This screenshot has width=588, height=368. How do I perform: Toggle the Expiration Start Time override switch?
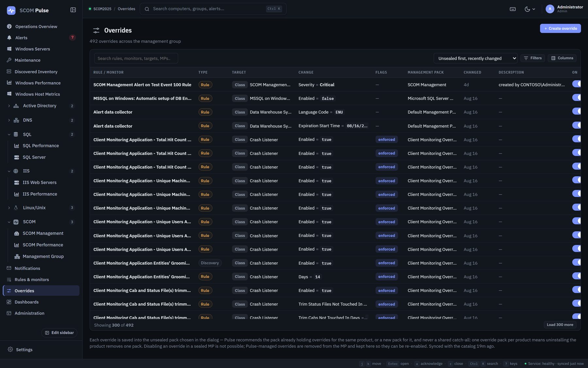click(577, 125)
